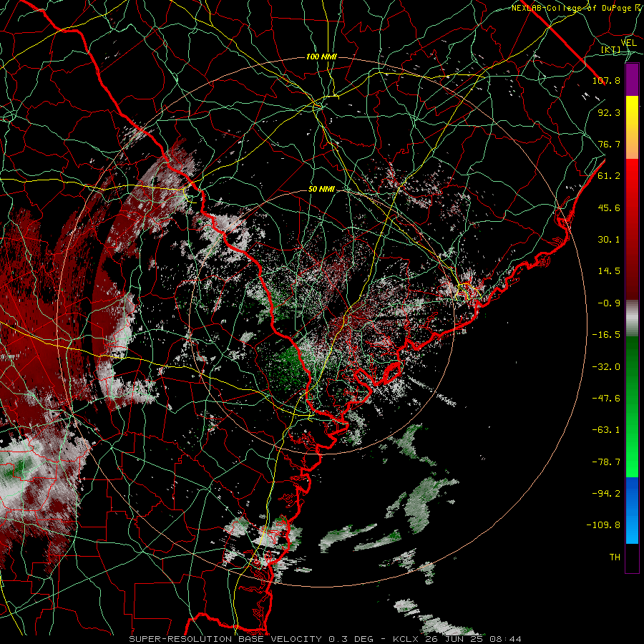
Task: Click the purple segment of color bar
Action: [x=632, y=79]
